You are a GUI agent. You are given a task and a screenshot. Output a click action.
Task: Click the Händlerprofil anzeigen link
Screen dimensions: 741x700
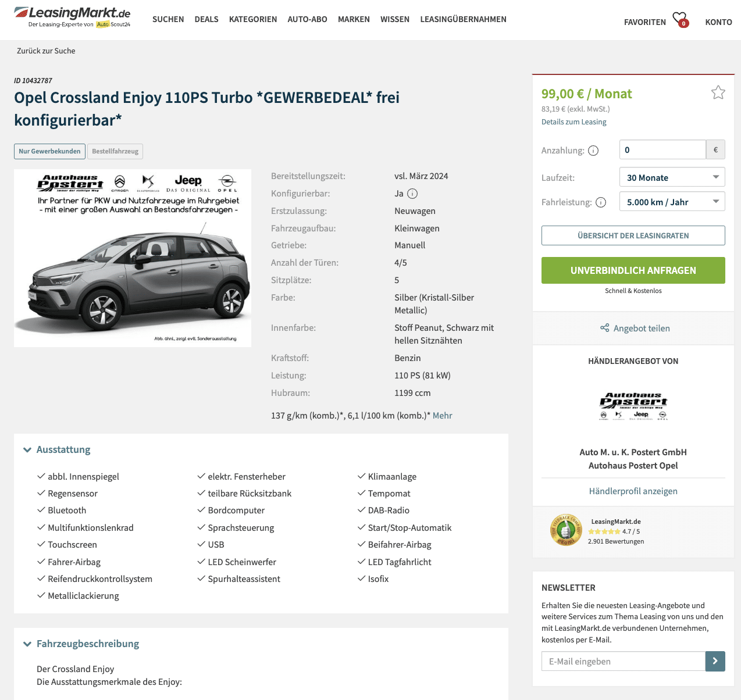click(x=633, y=491)
